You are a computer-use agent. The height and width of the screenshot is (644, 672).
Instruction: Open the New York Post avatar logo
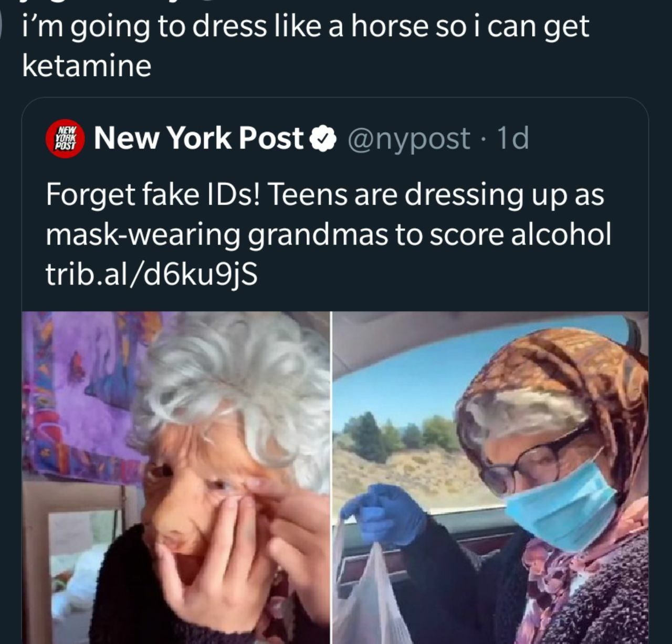(66, 138)
